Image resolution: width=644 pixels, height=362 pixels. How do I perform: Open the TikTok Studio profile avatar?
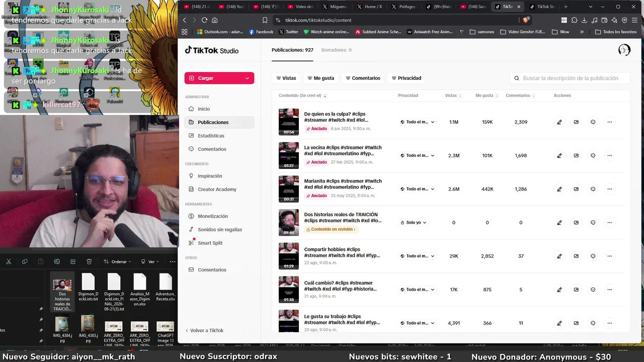pos(624,50)
